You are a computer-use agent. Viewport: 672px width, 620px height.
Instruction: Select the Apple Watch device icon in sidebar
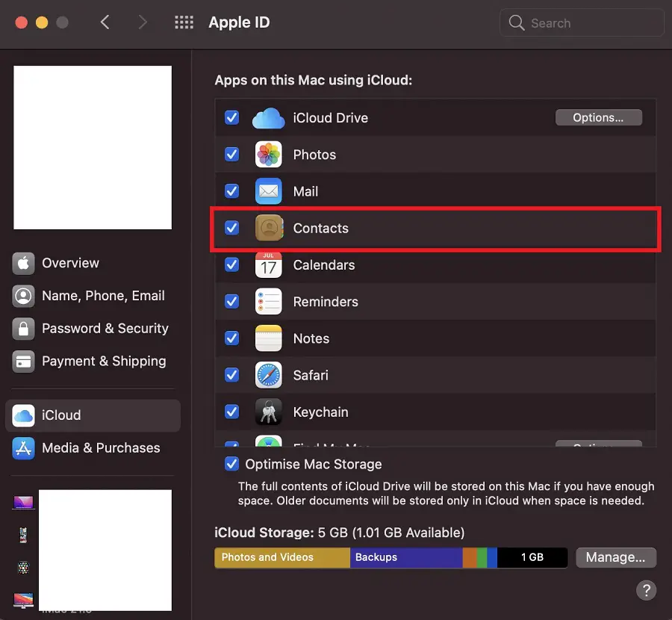tap(23, 568)
